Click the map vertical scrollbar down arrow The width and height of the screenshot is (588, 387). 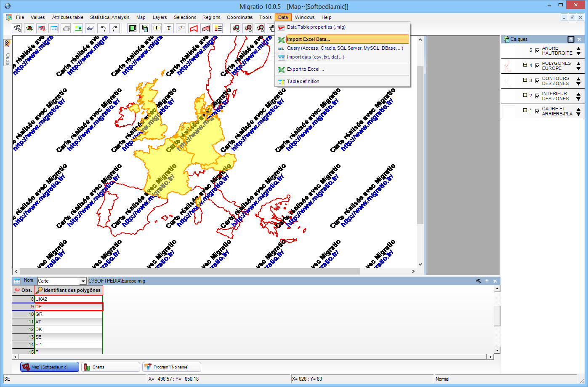(420, 264)
